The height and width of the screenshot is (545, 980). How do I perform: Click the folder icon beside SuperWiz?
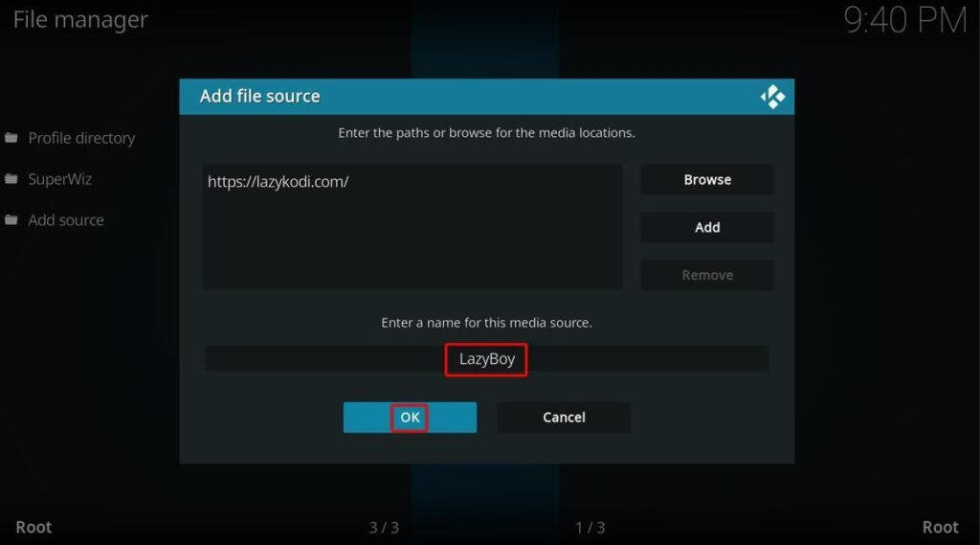point(11,179)
